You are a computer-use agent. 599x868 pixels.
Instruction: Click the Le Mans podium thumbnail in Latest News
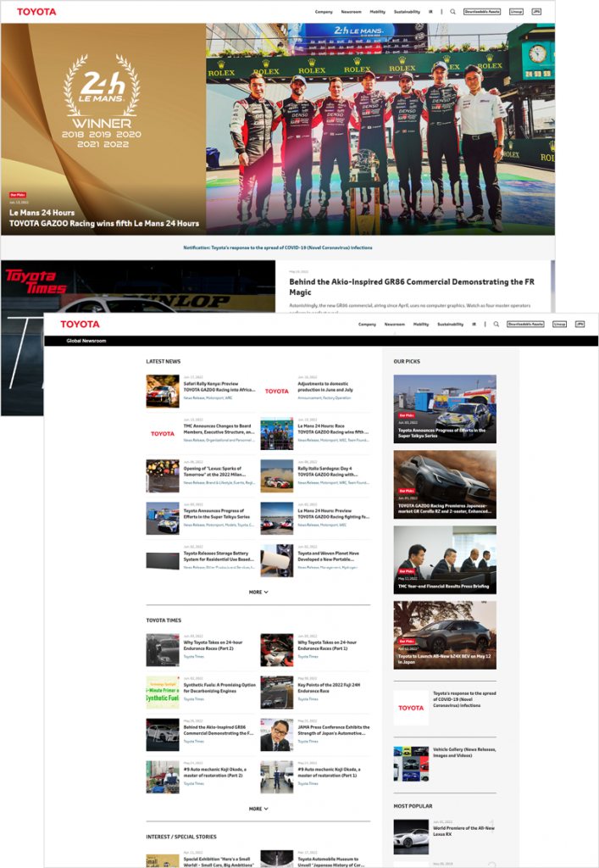pos(277,434)
